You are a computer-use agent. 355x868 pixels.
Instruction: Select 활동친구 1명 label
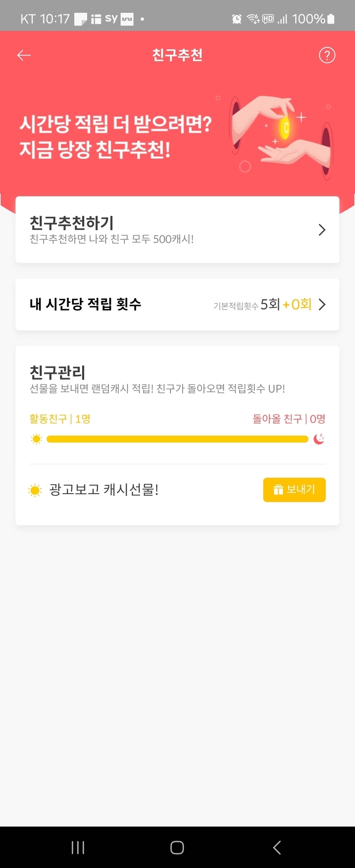[60, 418]
